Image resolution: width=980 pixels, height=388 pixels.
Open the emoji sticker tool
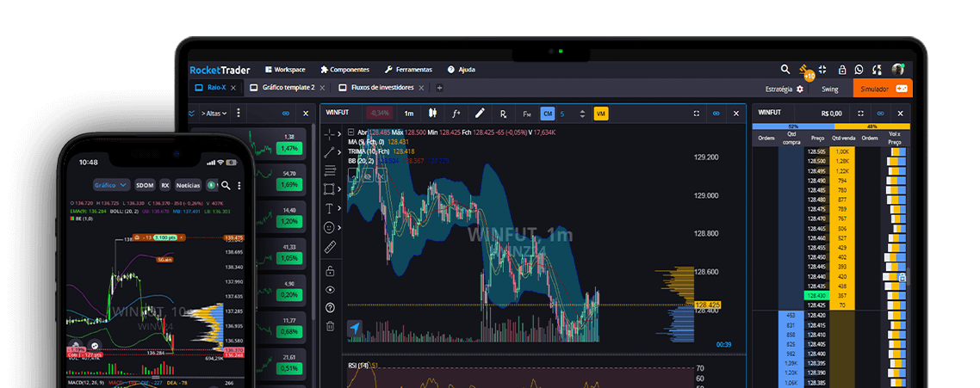pyautogui.click(x=329, y=227)
